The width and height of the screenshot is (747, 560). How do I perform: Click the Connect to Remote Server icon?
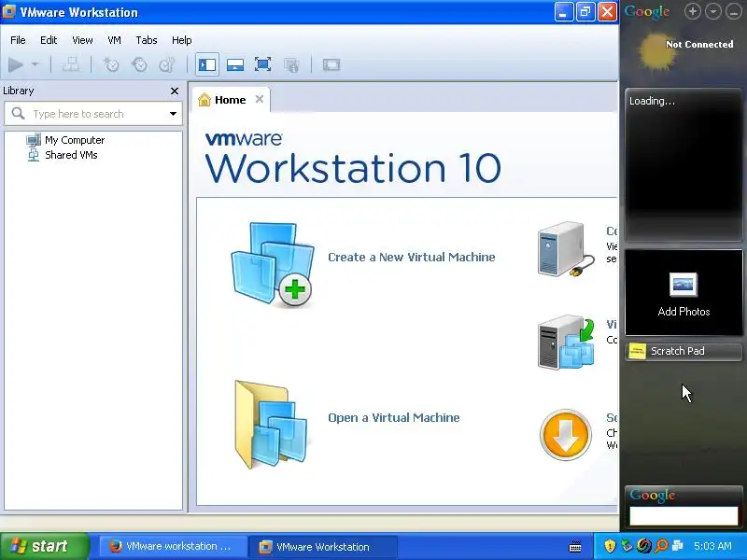coord(566,249)
